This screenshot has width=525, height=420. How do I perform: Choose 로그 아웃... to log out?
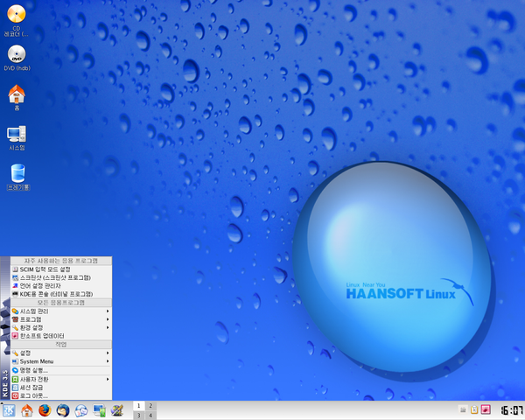(x=61, y=395)
